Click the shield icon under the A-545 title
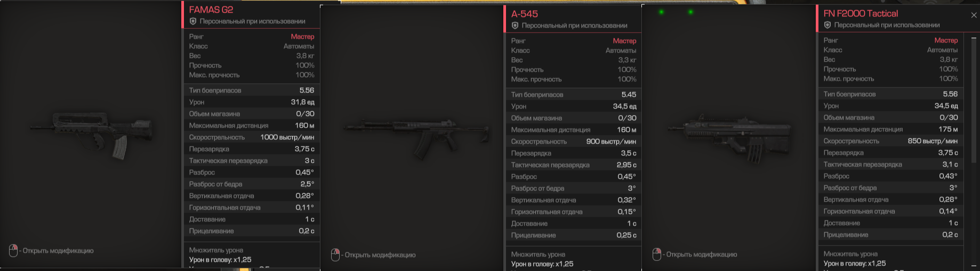Screen dimensions: 980x271 pyautogui.click(x=515, y=26)
